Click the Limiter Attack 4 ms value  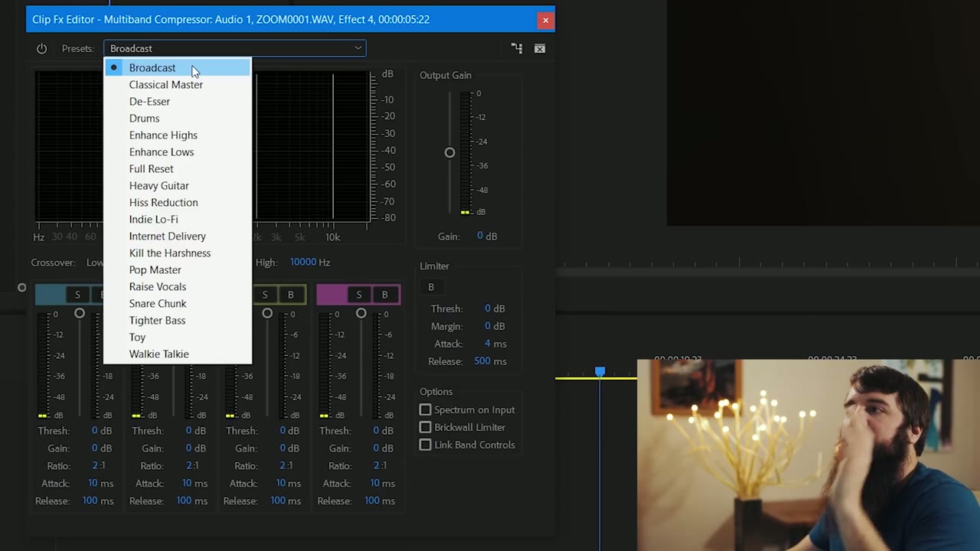tap(495, 344)
